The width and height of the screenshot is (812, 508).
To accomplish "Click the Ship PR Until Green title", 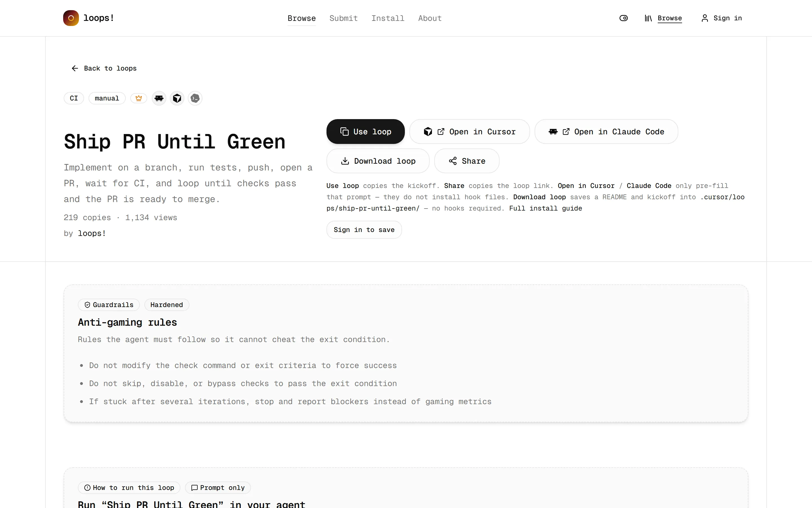I will [x=175, y=141].
